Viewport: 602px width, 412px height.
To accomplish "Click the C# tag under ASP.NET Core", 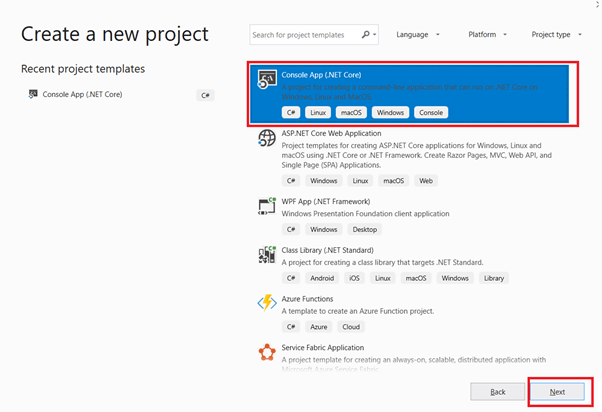I will tap(291, 180).
